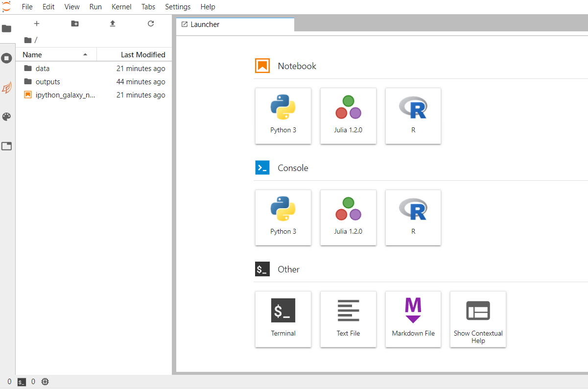Open the Tabs menu

click(x=148, y=7)
